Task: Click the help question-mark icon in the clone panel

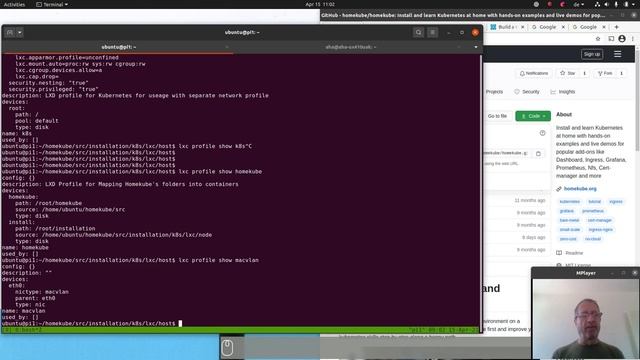Action: point(542,133)
